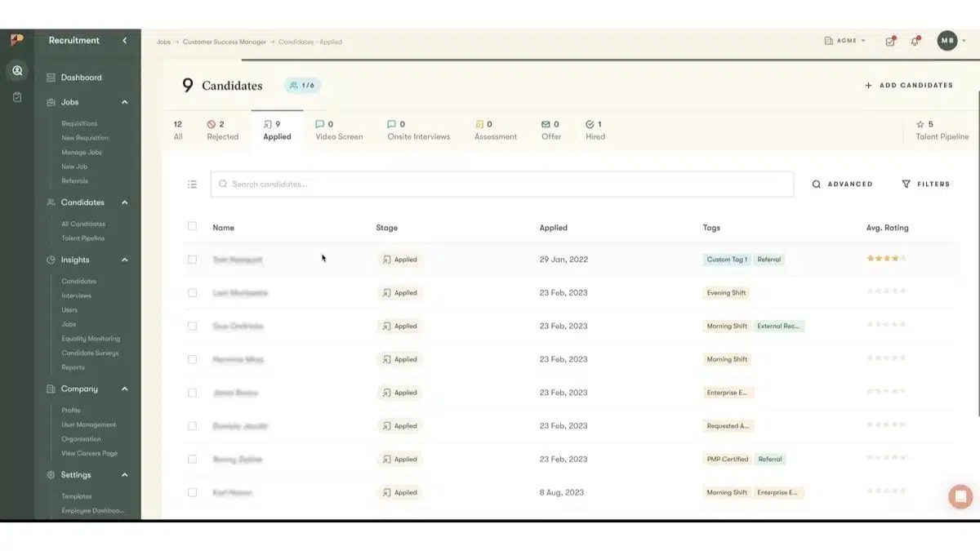This screenshot has width=980, height=551.
Task: Switch to the Rejected tab
Action: click(222, 131)
